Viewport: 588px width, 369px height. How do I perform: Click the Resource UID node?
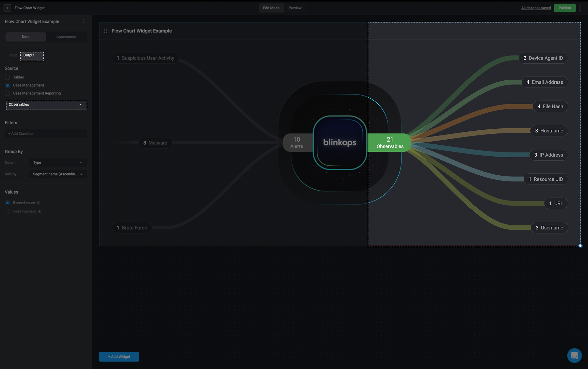click(545, 179)
